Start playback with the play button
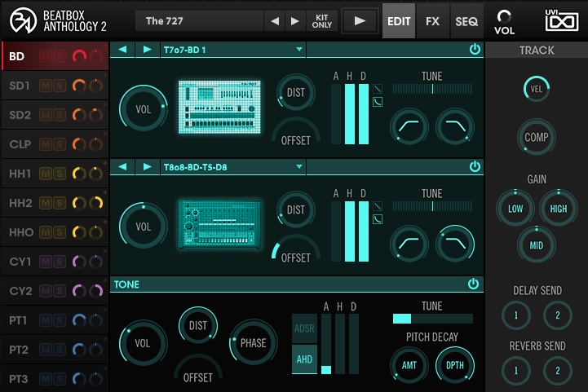This screenshot has height=392, width=588. coord(360,21)
